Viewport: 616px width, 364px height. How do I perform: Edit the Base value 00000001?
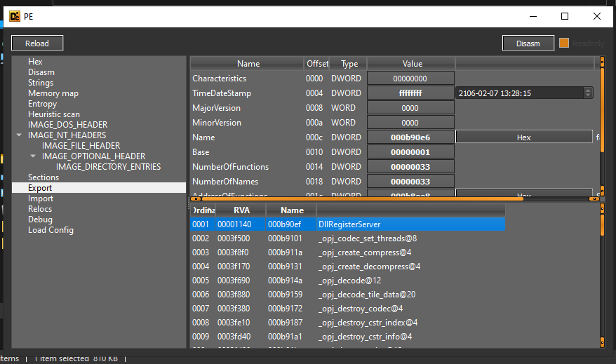[410, 152]
